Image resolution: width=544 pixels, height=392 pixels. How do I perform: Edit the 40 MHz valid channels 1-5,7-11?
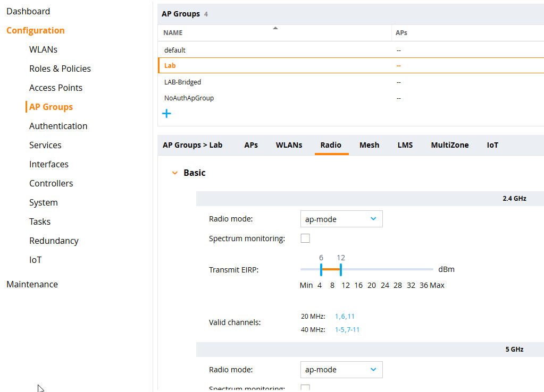[x=347, y=330]
